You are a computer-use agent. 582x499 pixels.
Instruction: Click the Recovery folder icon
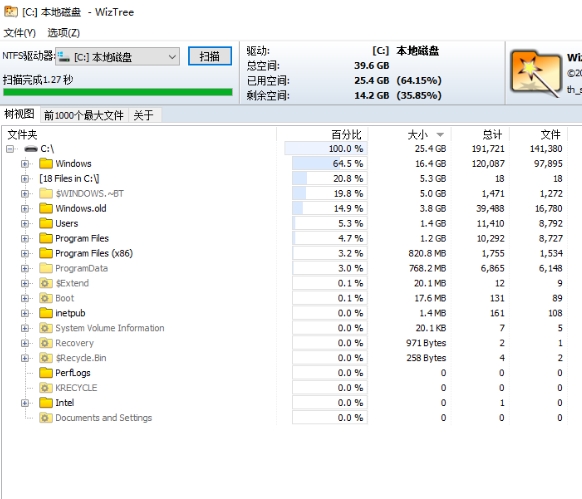click(x=46, y=343)
